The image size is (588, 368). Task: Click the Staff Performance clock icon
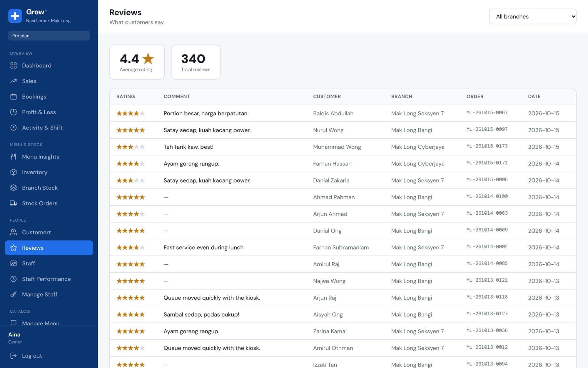(x=14, y=279)
